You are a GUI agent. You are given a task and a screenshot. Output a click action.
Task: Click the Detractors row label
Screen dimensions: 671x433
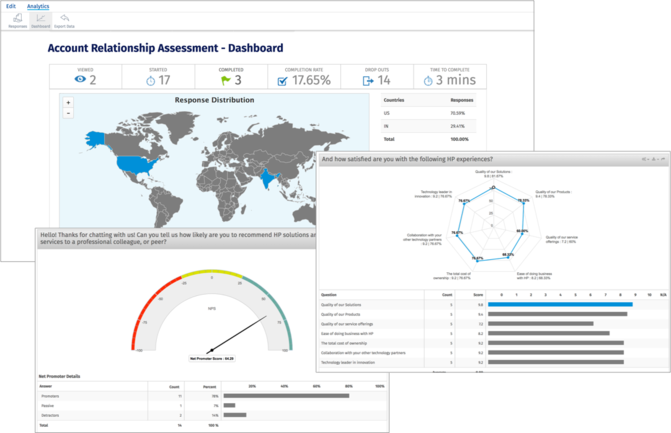50,415
